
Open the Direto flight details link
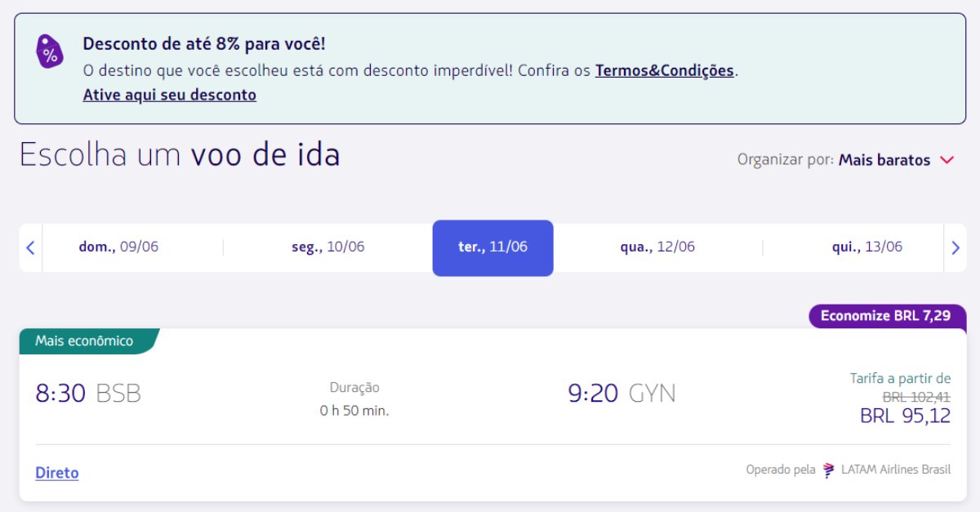pos(57,473)
